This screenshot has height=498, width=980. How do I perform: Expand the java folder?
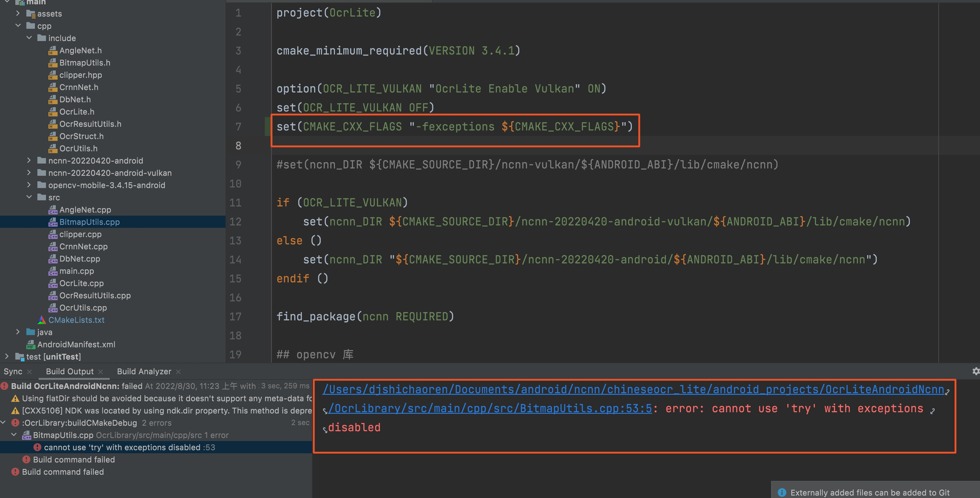18,332
